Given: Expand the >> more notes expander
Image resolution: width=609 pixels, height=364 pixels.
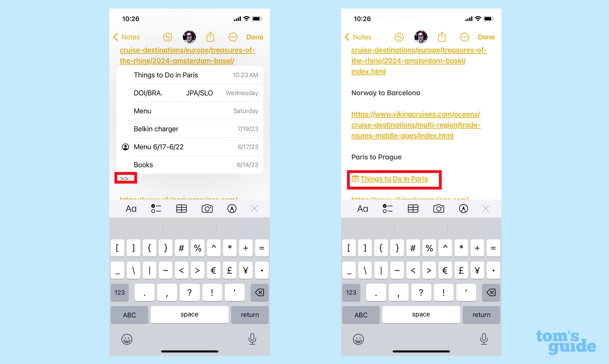Looking at the screenshot, I should [126, 179].
